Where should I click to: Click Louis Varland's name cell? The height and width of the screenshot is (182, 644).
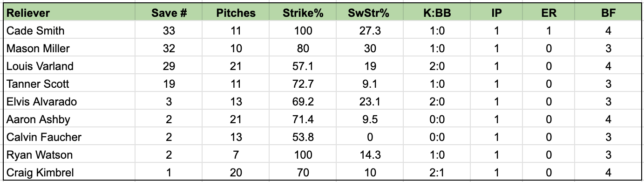[69, 66]
